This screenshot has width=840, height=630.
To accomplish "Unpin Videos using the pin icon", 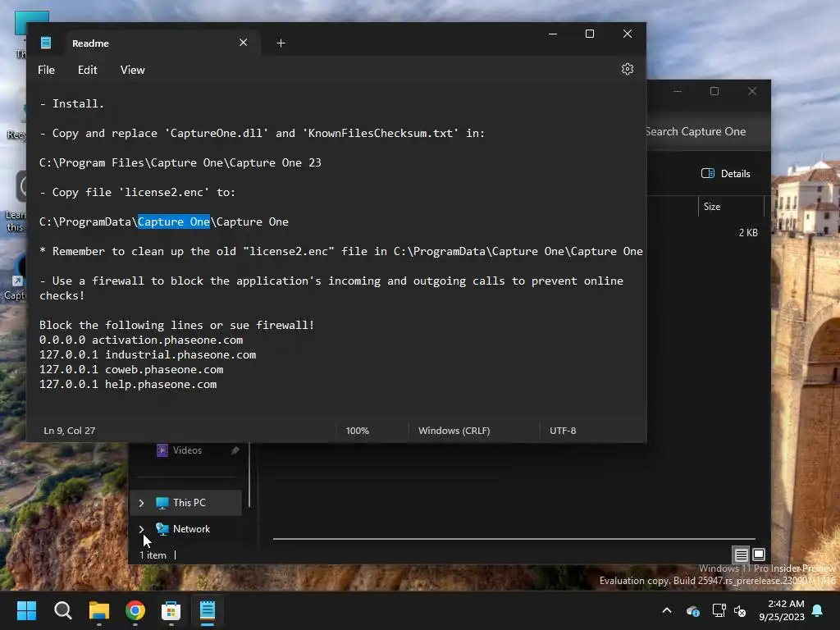I will [x=235, y=450].
